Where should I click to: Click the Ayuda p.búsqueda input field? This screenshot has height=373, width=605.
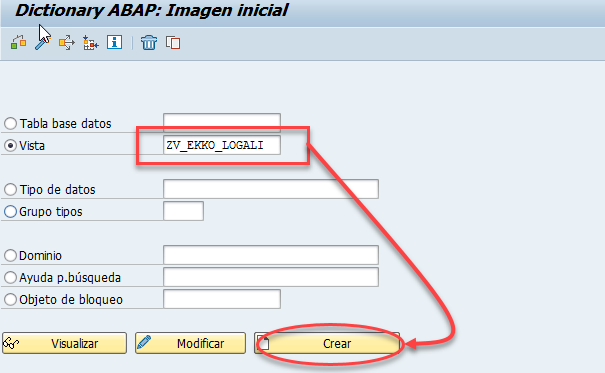click(x=271, y=277)
